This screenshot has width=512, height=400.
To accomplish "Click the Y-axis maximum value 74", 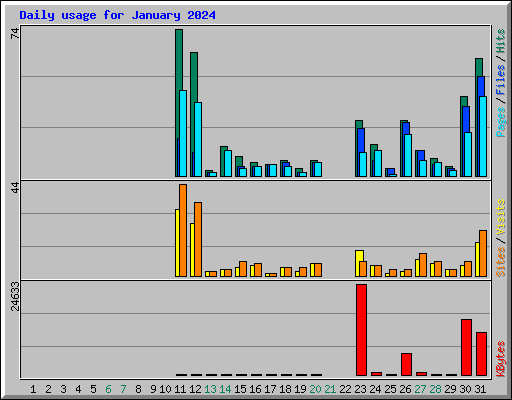I will point(15,33).
